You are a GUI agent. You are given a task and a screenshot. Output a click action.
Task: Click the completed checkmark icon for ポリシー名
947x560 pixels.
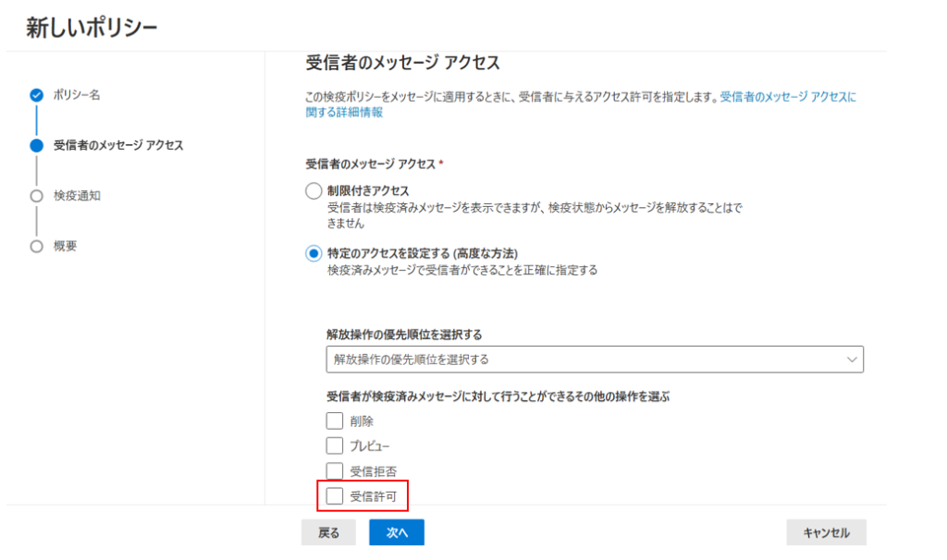(x=36, y=94)
